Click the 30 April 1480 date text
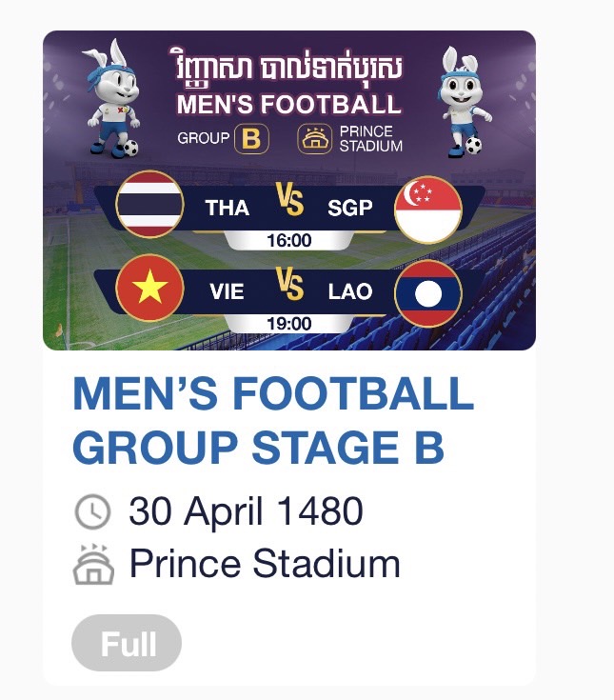Screen dimensions: 614x700 tap(246, 511)
